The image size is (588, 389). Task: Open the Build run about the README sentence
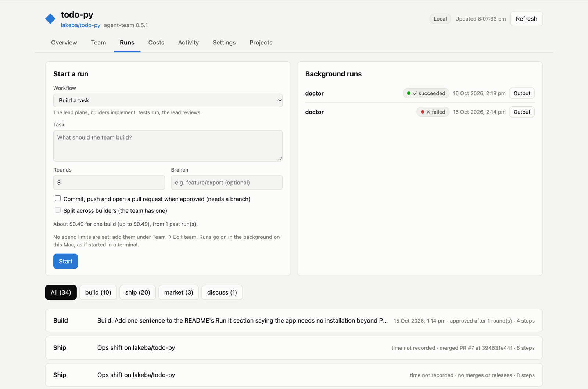point(294,321)
